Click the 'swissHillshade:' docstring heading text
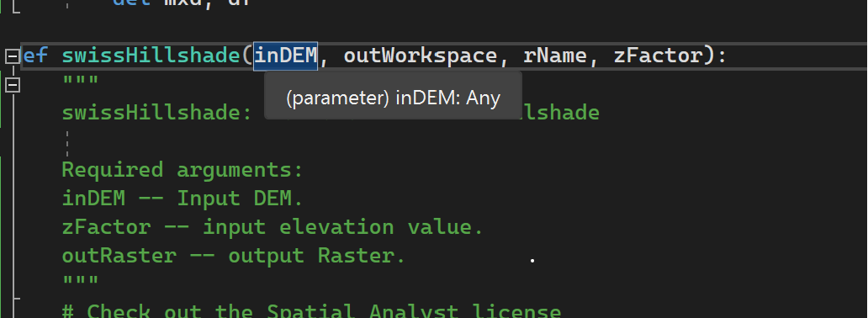Viewport: 868px width, 318px height. [157, 113]
